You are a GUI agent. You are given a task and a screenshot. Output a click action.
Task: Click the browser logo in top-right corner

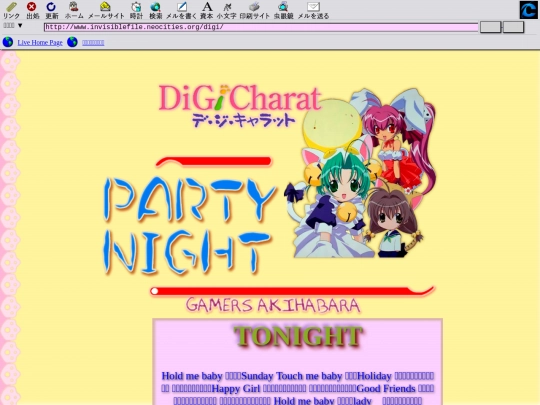[528, 10]
